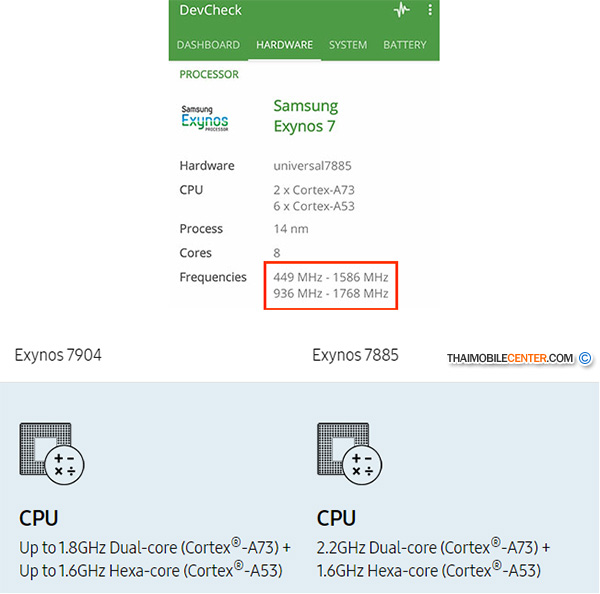Open the three-dot overflow menu
Screen dimensions: 600x594
point(430,11)
